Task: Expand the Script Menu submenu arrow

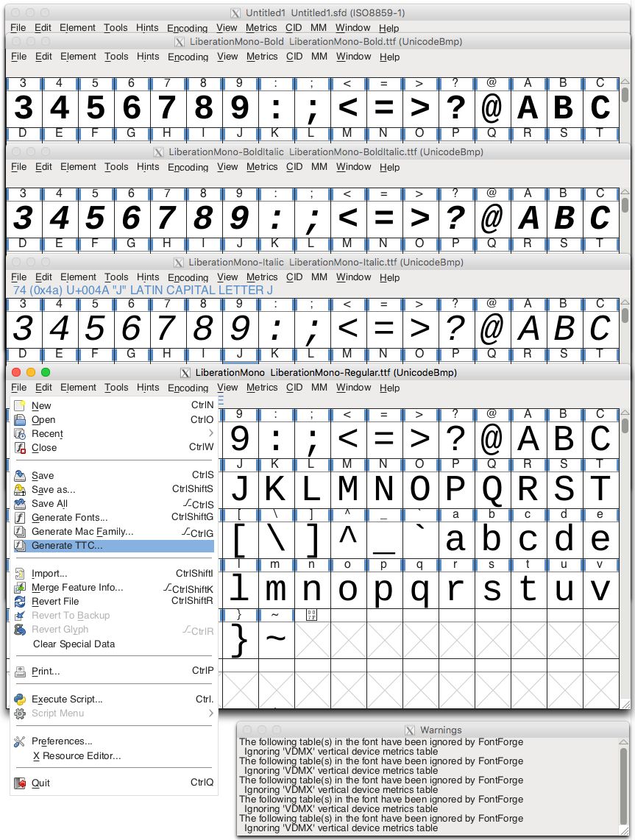Action: point(210,713)
